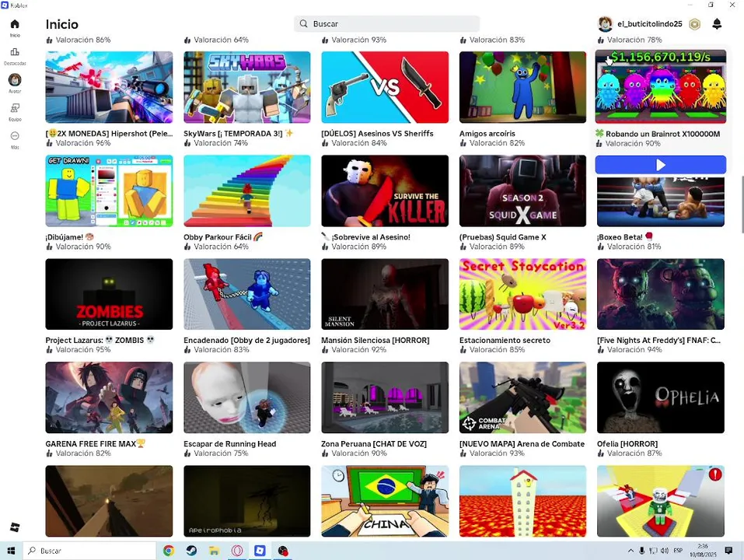Open Destacadas charts icon in sidebar
Image resolution: width=744 pixels, height=560 pixels.
[x=15, y=52]
